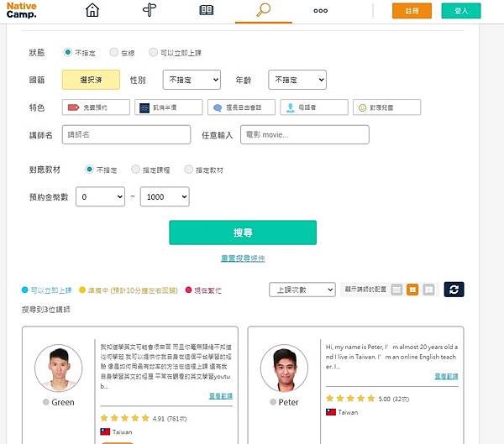Switch to rightmost grid layout icon
Image resolution: width=504 pixels, height=444 pixels.
coord(428,290)
